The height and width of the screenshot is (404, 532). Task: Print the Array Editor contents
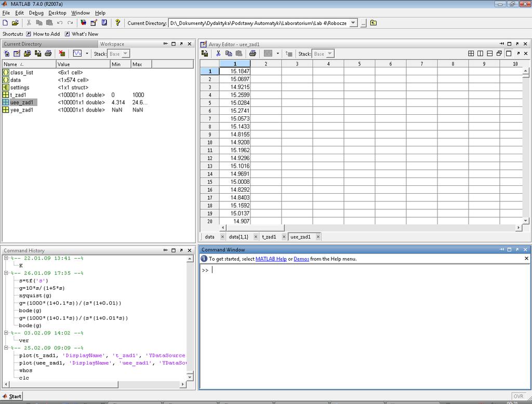coord(252,53)
